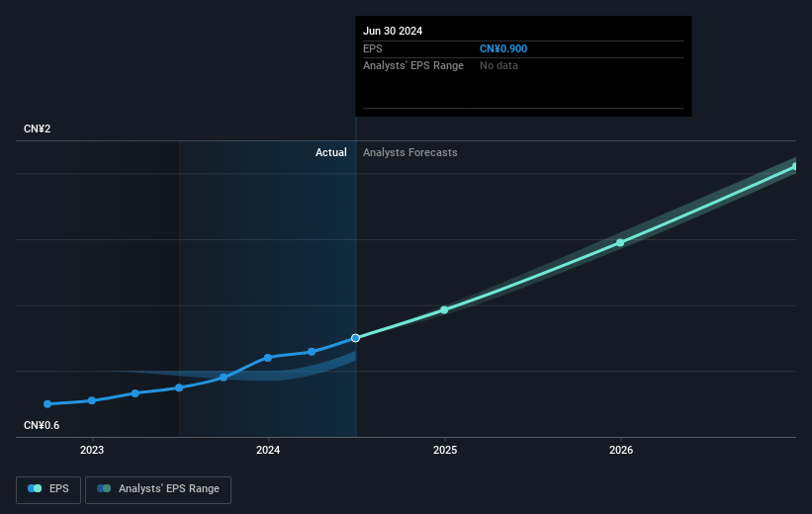Click the 2023 x-axis label
This screenshot has width=812, height=514.
[92, 451]
